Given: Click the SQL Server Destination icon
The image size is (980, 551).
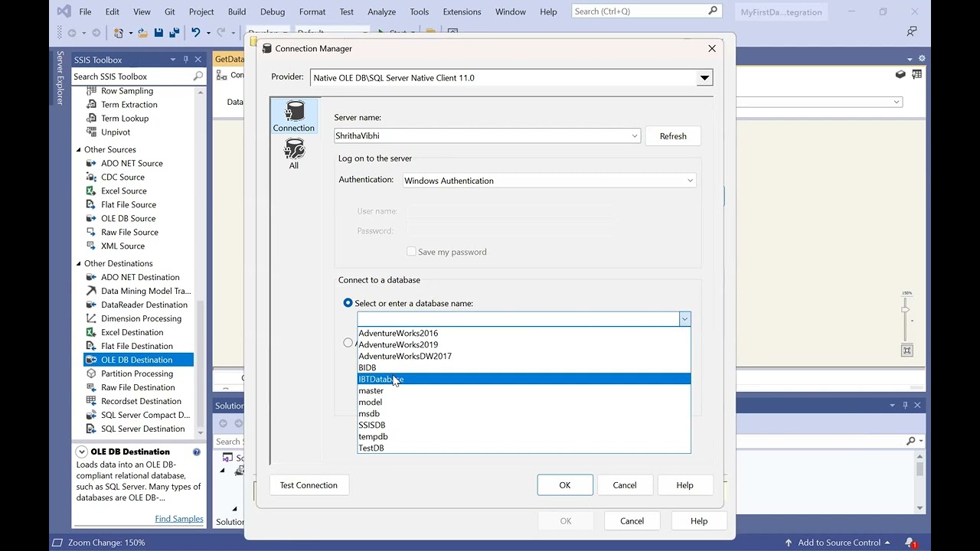Looking at the screenshot, I should click(x=91, y=429).
